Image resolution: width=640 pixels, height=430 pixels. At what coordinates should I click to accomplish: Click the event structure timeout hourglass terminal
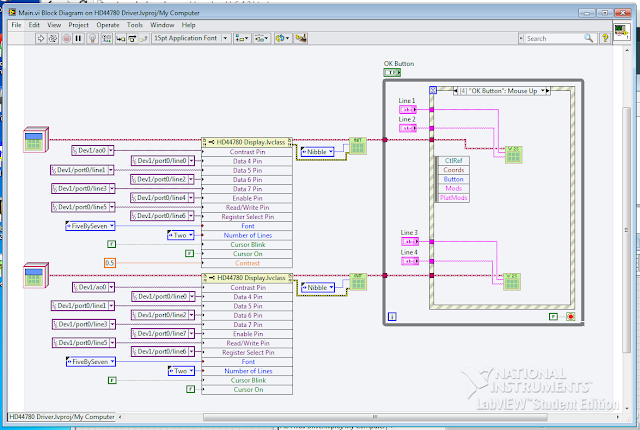[433, 90]
